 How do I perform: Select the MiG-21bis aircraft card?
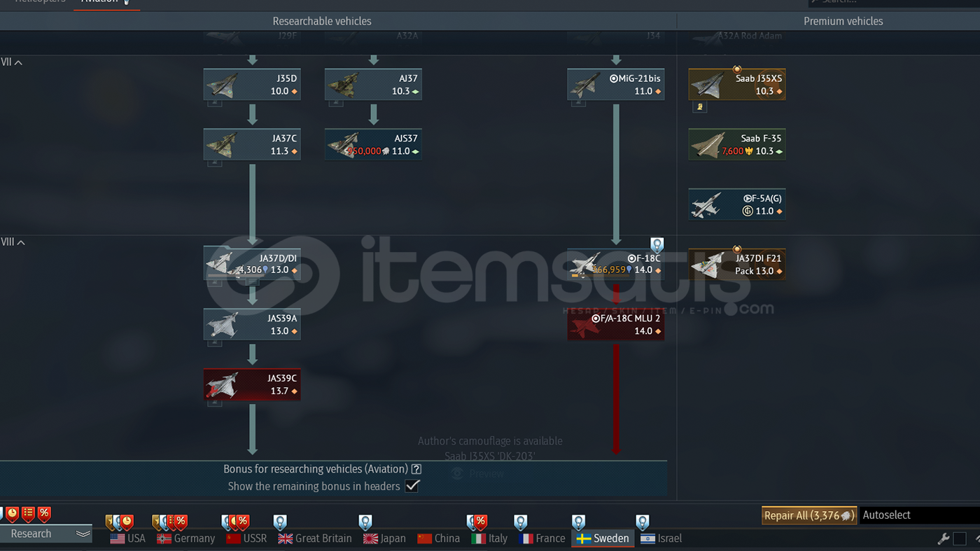coord(616,84)
